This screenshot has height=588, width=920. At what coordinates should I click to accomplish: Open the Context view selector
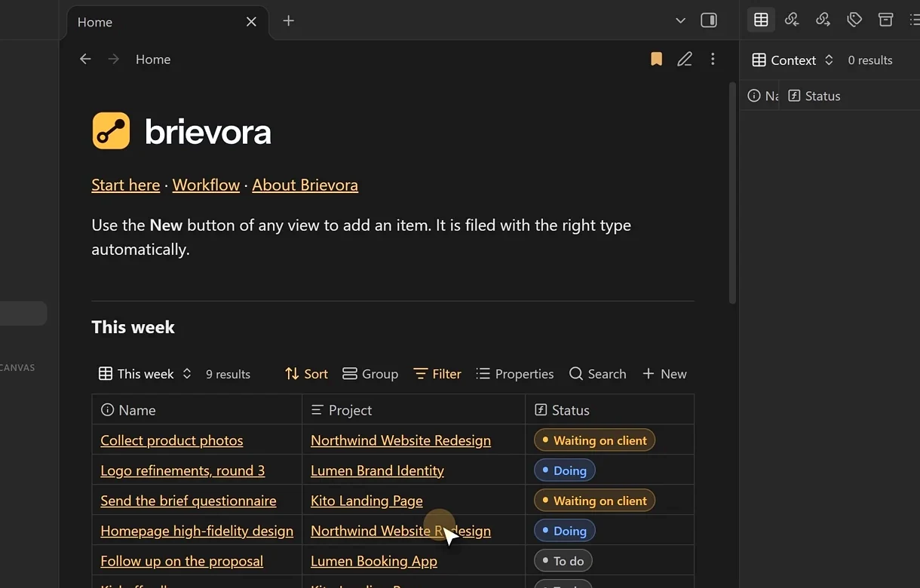(793, 60)
